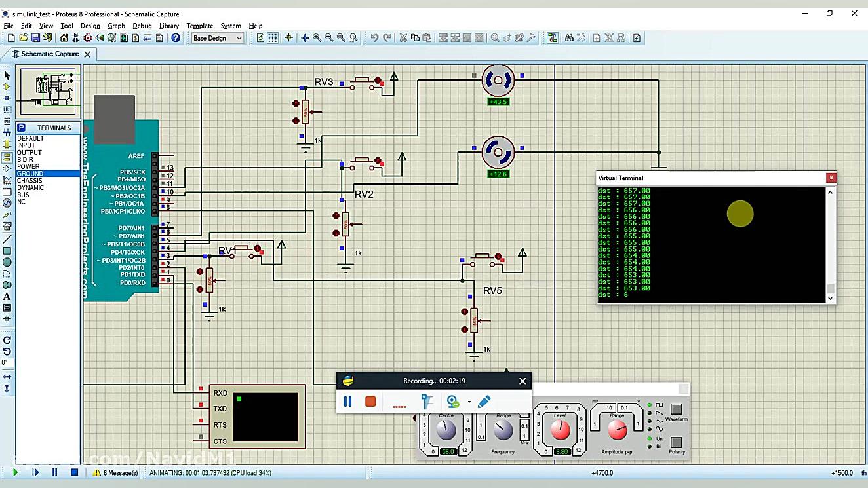Toggle the Polarity button on signal generator

pyautogui.click(x=676, y=442)
